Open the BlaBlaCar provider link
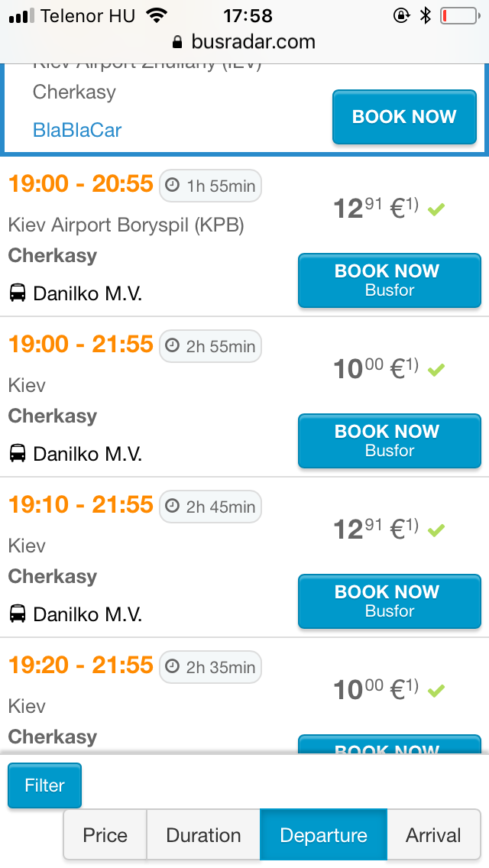 [77, 130]
